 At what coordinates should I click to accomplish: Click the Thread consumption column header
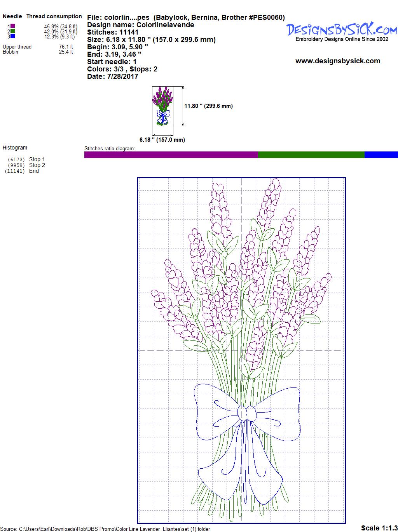(54, 16)
